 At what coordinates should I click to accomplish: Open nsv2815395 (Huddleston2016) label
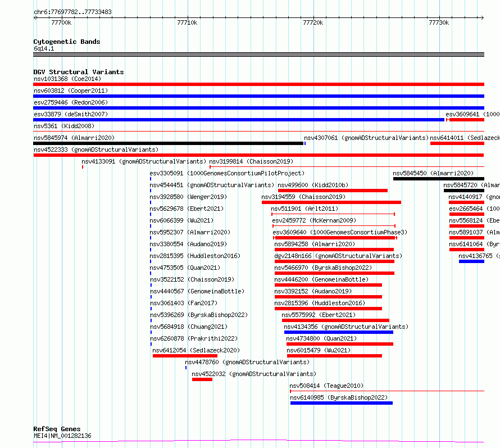click(195, 256)
